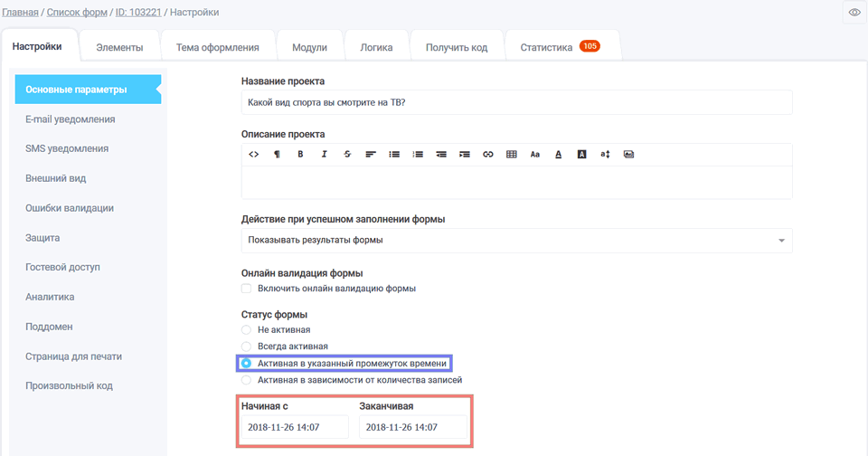Select 'Активная в указанный промежуток времени' option

(246, 364)
